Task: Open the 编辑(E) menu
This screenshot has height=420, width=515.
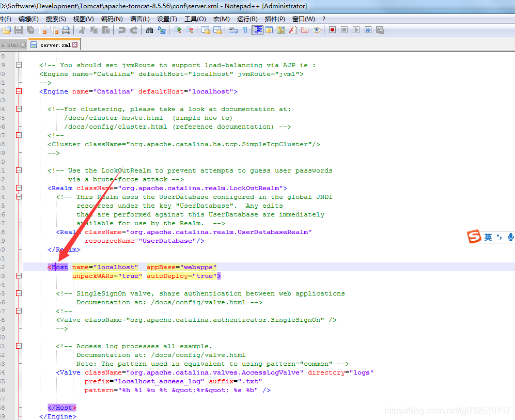Action: pos(28,19)
